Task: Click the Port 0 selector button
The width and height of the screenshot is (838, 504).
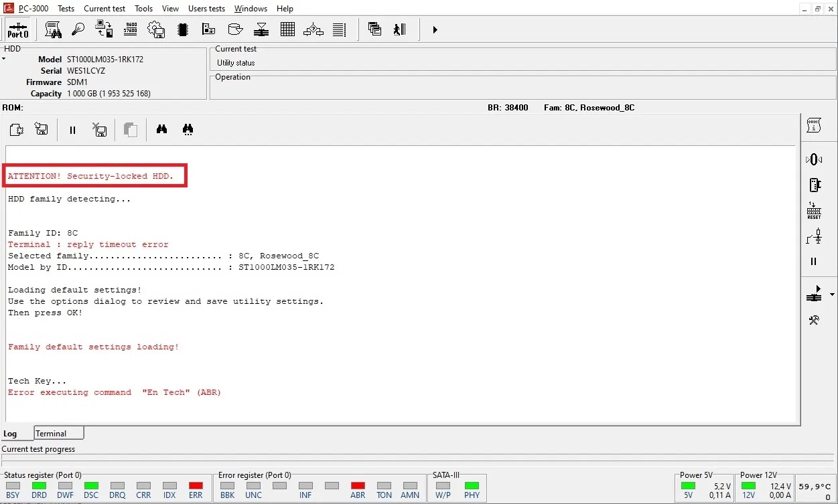Action: pos(18,30)
